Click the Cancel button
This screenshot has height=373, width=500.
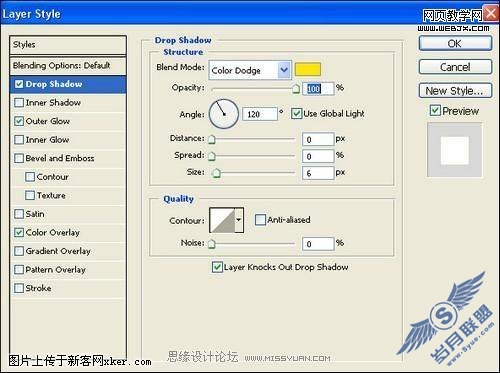pyautogui.click(x=455, y=67)
